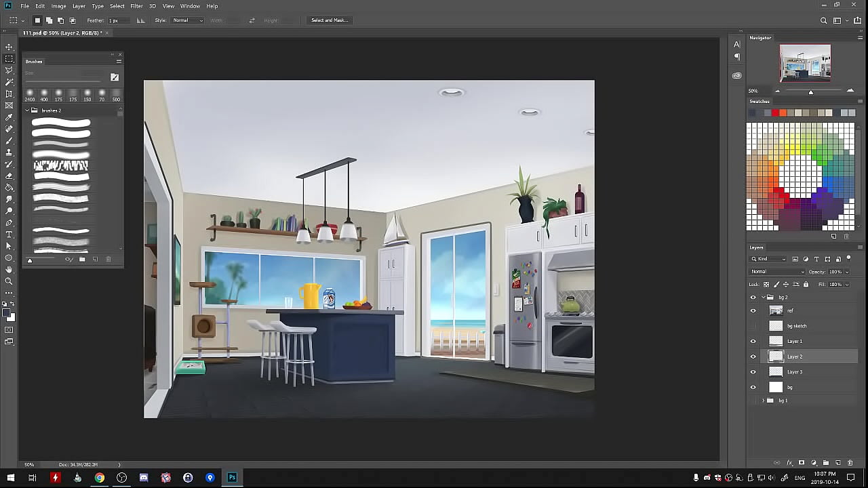This screenshot has height=488, width=868.
Task: Toggle visibility of Layer 3
Action: [x=753, y=372]
